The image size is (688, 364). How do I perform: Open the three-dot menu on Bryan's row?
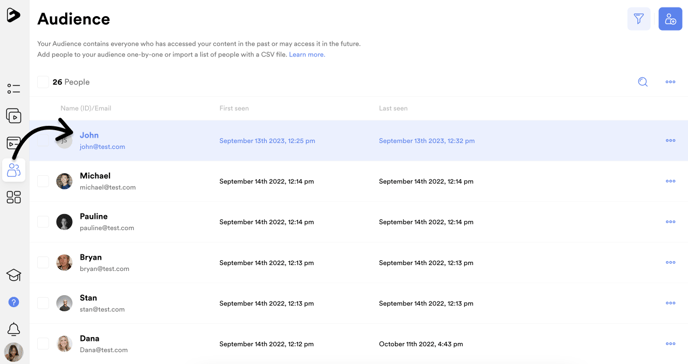pyautogui.click(x=670, y=262)
